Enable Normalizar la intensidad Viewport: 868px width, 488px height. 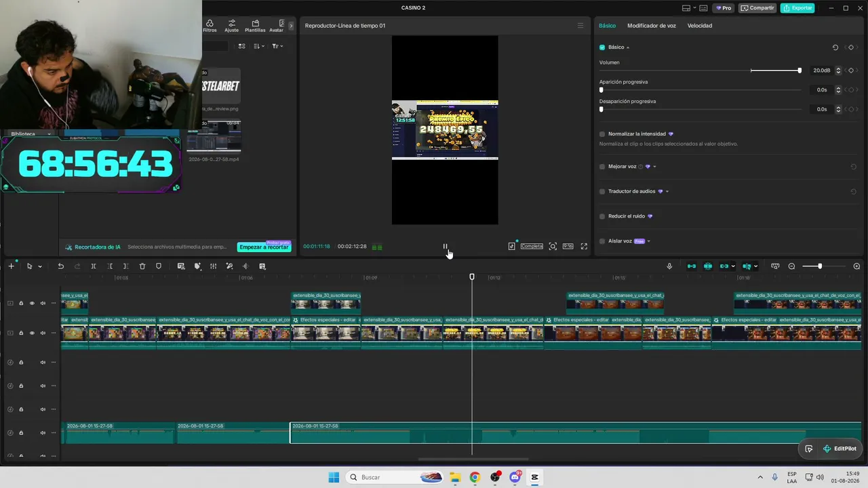602,134
